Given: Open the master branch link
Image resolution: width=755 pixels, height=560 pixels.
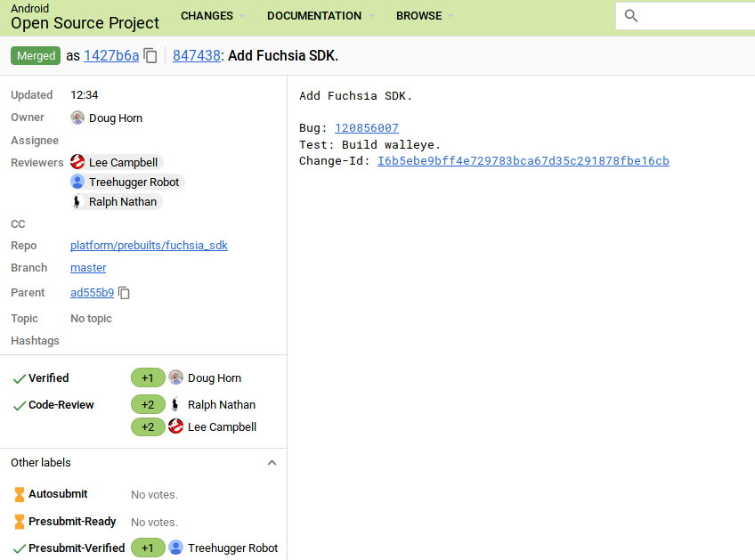Looking at the screenshot, I should pyautogui.click(x=88, y=268).
